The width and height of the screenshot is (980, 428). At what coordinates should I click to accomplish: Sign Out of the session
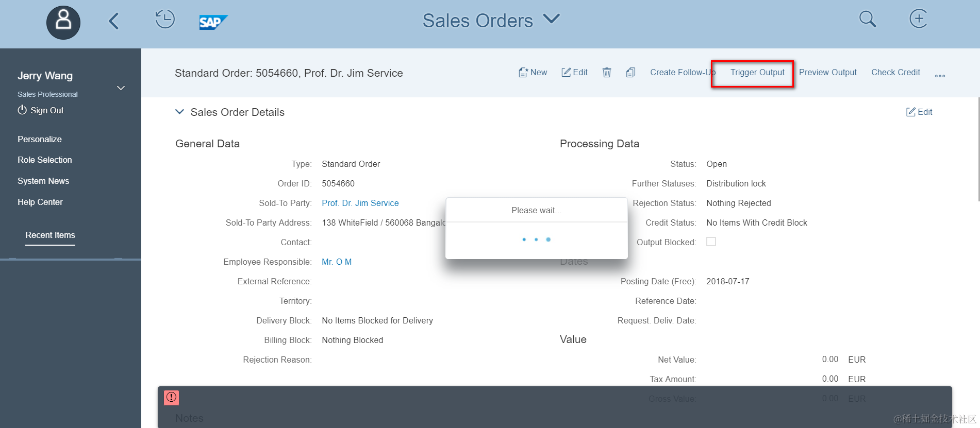pos(41,110)
